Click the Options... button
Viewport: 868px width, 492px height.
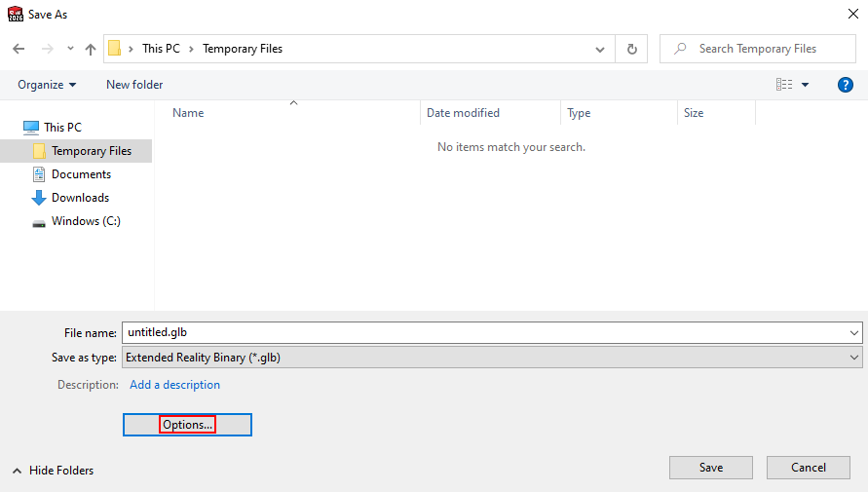pos(188,425)
